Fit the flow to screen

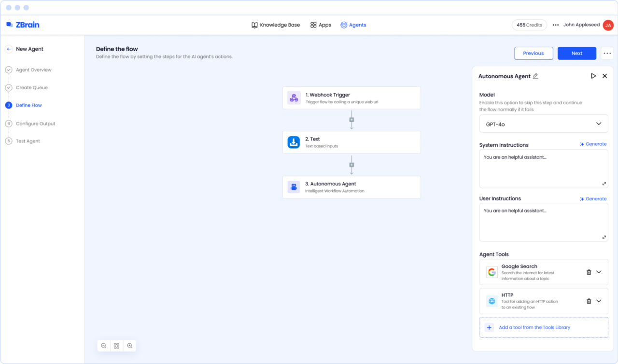pos(116,346)
